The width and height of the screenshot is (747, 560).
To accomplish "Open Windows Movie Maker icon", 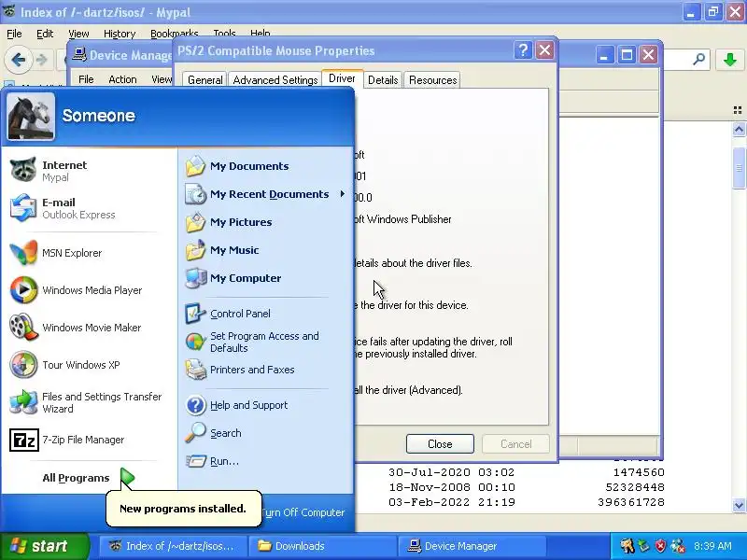I will [23, 328].
